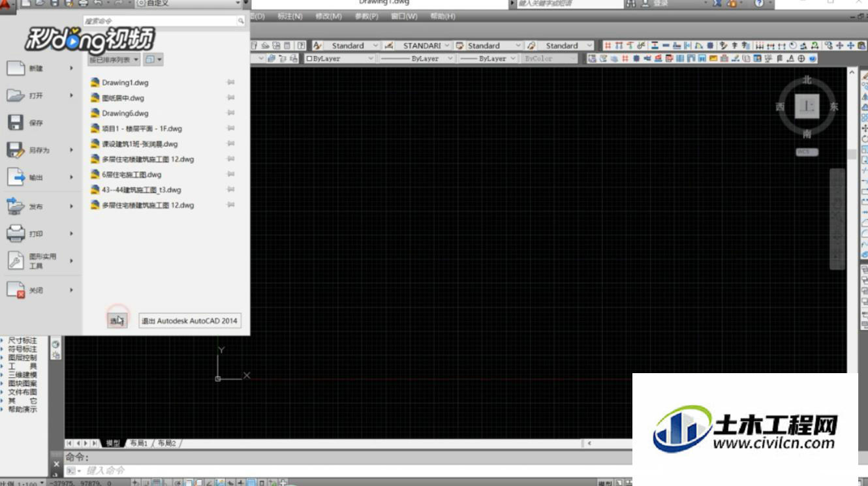Pin Drawing1.dwg in recent documents

(x=231, y=83)
